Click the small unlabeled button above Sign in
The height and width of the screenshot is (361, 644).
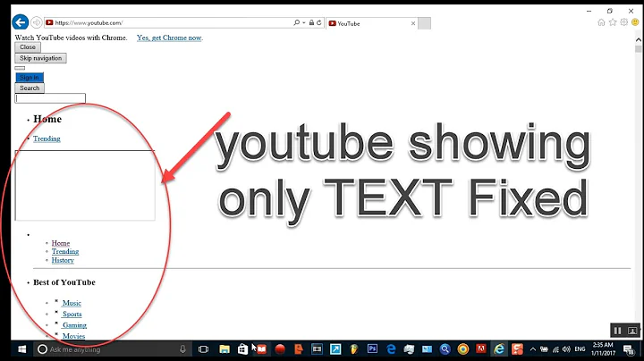coord(20,68)
